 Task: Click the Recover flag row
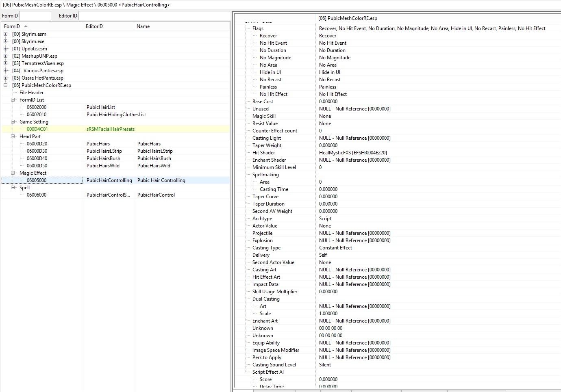point(398,36)
